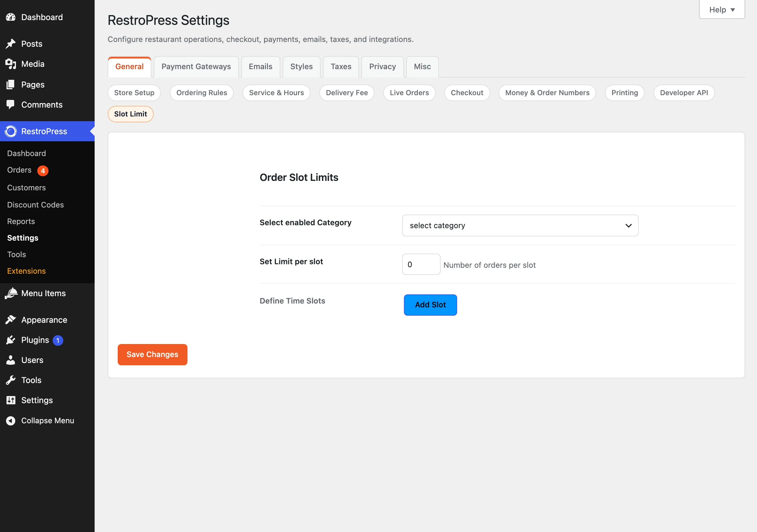The image size is (757, 532).
Task: Switch to the Privacy tab
Action: coord(382,66)
